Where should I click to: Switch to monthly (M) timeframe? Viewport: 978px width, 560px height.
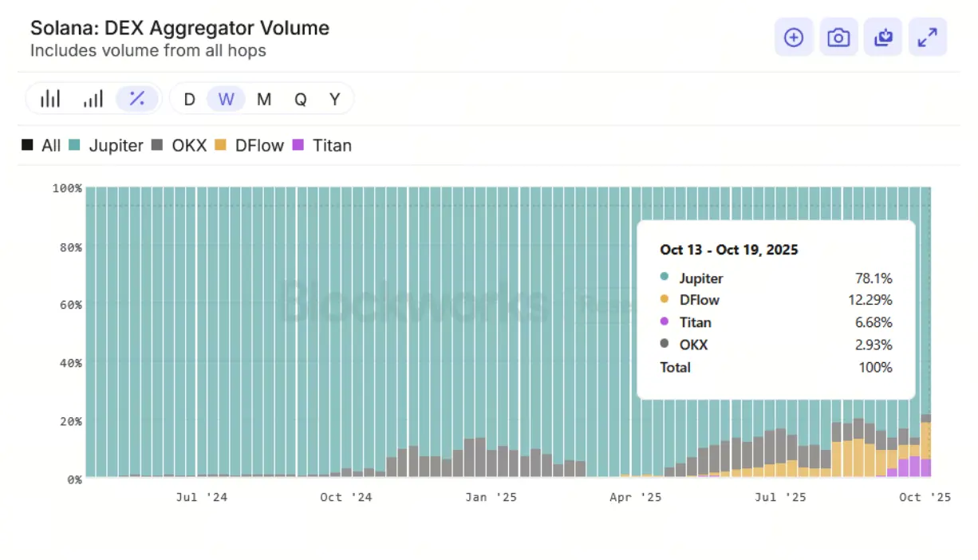click(x=264, y=100)
